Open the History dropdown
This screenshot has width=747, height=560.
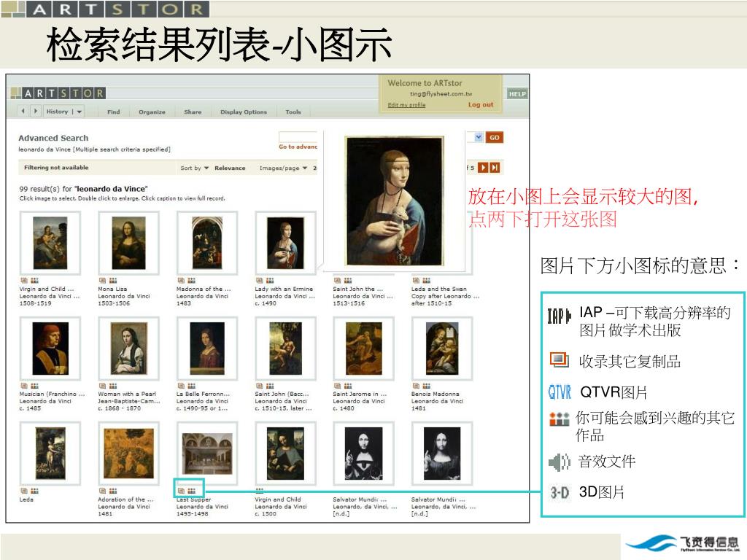coord(64,112)
